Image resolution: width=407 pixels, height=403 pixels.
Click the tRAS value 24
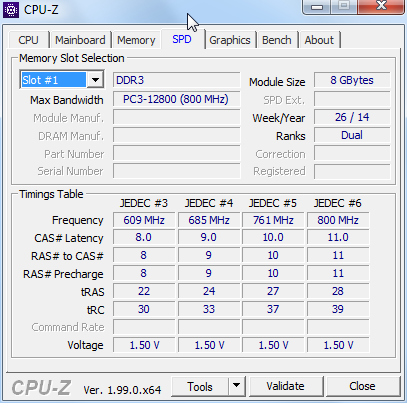(x=209, y=291)
